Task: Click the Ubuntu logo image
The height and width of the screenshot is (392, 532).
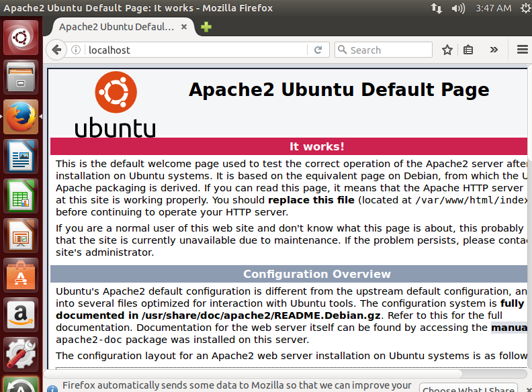Action: point(116,104)
